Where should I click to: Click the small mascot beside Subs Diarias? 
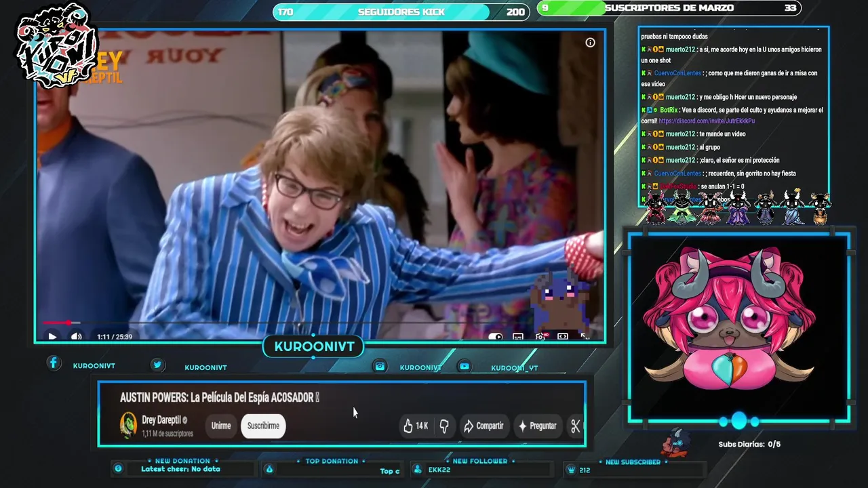point(675,442)
